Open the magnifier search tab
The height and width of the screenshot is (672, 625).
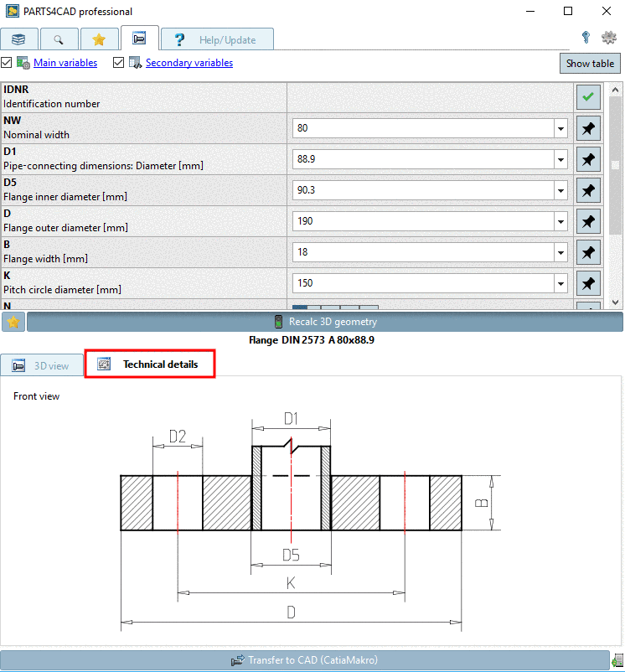click(x=59, y=39)
